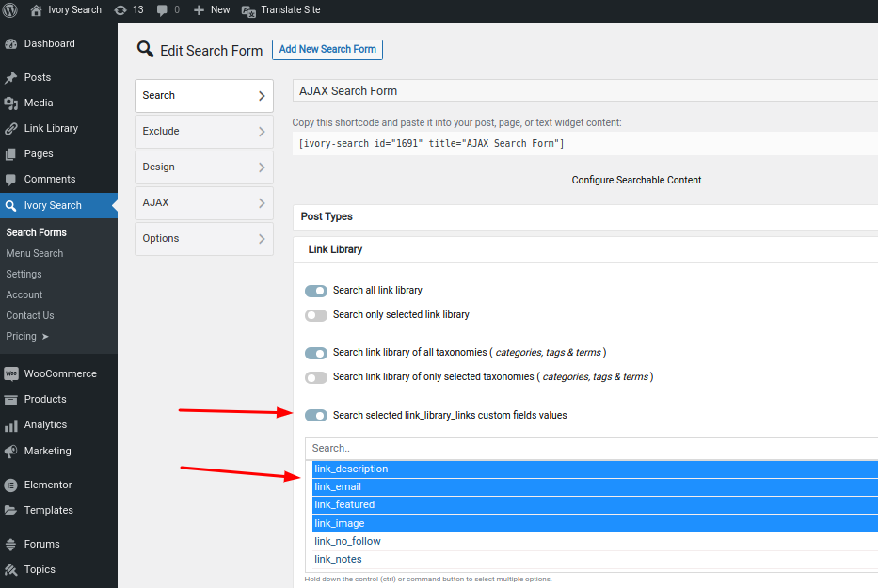Collapse the Post Types panel header
This screenshot has height=588, width=878.
(x=585, y=217)
